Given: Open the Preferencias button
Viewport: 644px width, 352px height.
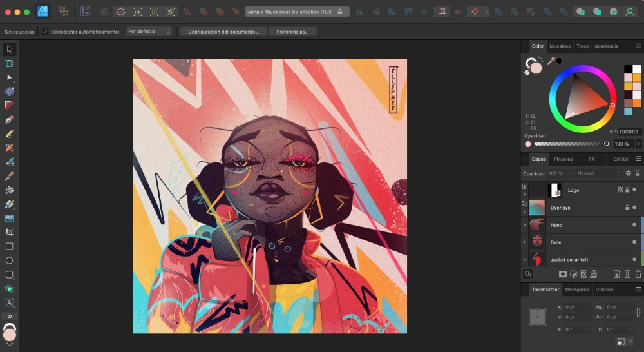Looking at the screenshot, I should [292, 32].
